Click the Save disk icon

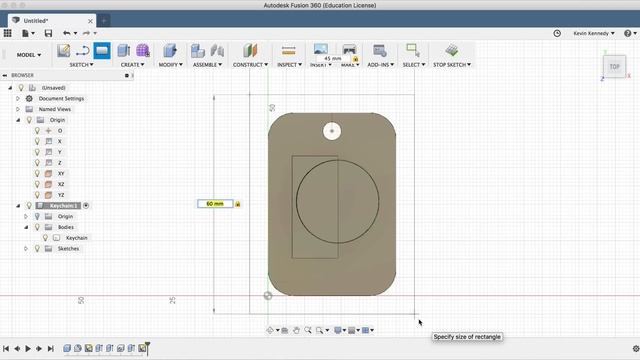click(48, 33)
